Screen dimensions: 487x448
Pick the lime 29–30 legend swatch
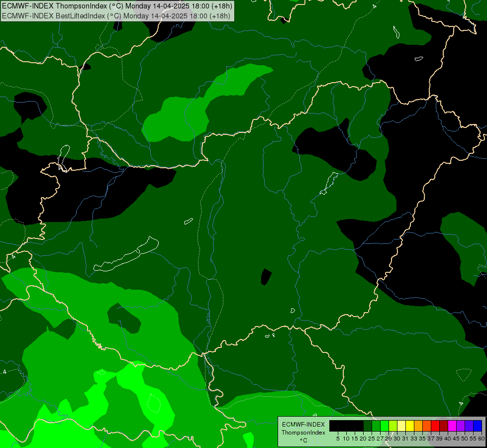tap(392, 426)
